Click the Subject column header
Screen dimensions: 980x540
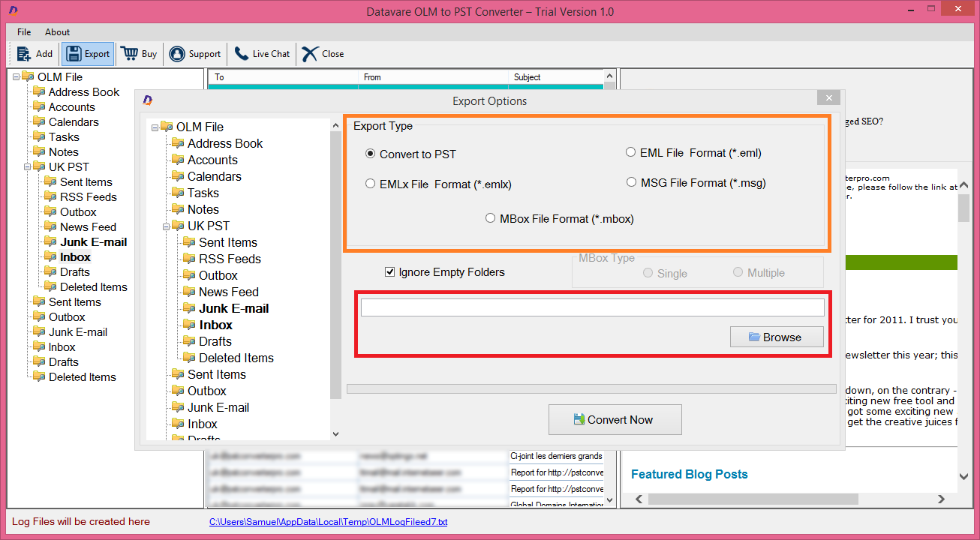(556, 76)
